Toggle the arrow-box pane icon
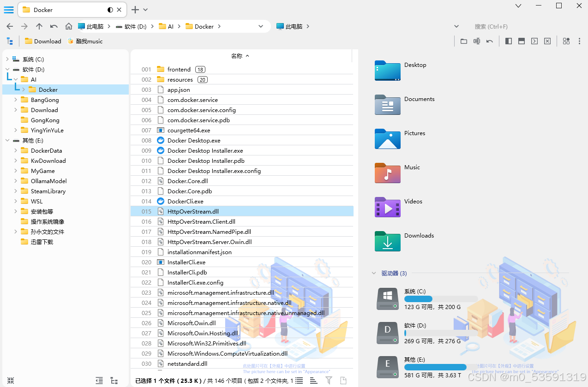Viewport: 588px width, 387px height. 534,41
